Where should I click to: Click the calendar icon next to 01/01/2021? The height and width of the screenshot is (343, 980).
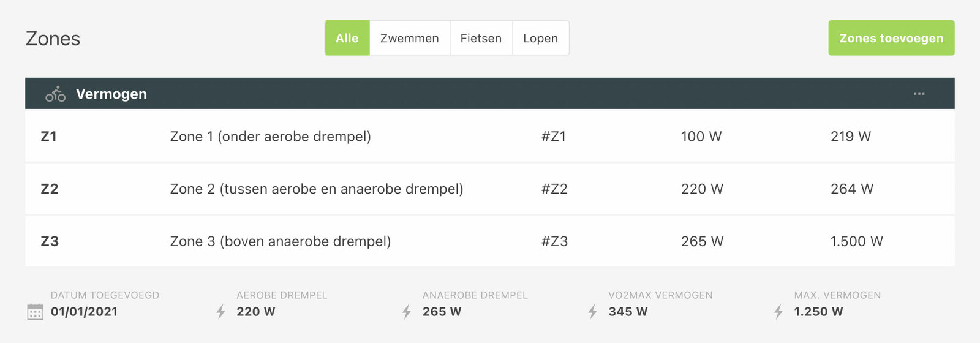click(x=36, y=312)
